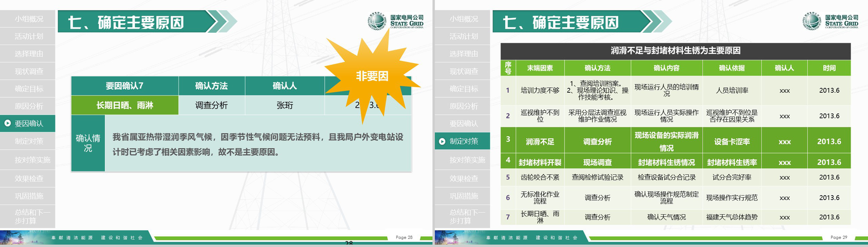This screenshot has width=868, height=247.
Task: Click the 确认依据 column header
Action: pyautogui.click(x=732, y=68)
